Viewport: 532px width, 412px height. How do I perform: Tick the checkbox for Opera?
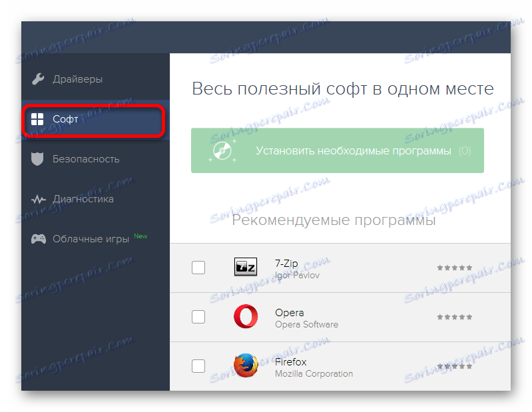198,317
